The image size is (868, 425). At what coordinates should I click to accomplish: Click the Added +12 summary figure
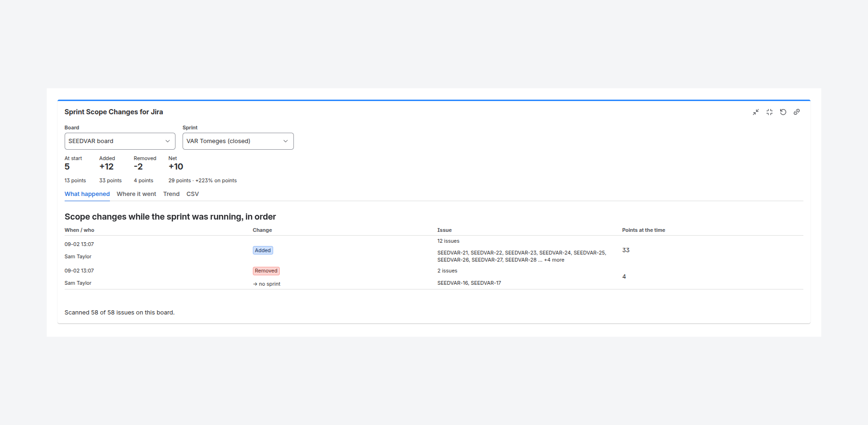(x=107, y=166)
